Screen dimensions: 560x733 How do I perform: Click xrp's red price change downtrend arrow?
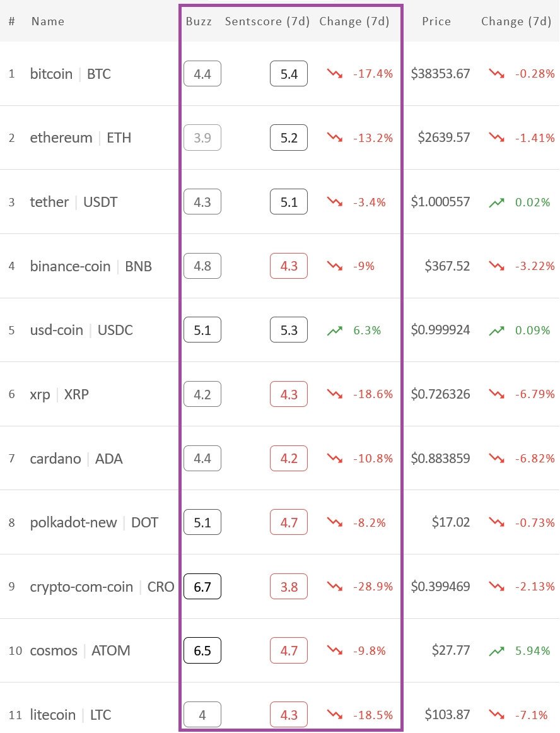click(x=496, y=394)
